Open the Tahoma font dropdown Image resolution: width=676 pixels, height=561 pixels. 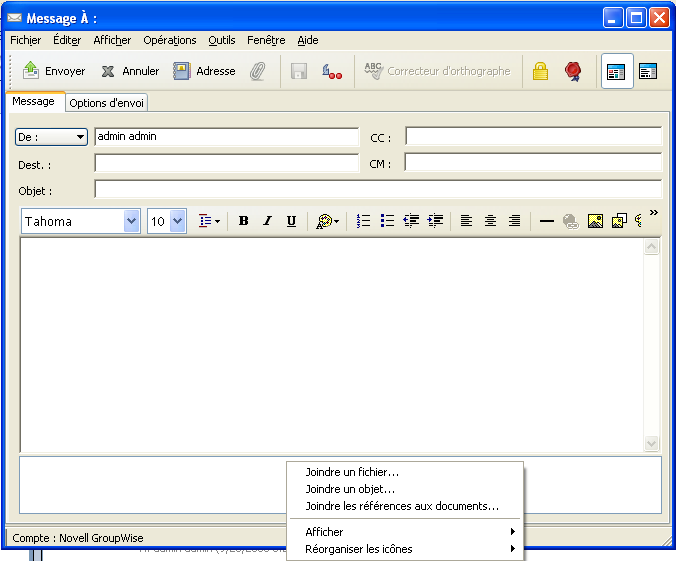click(x=131, y=221)
